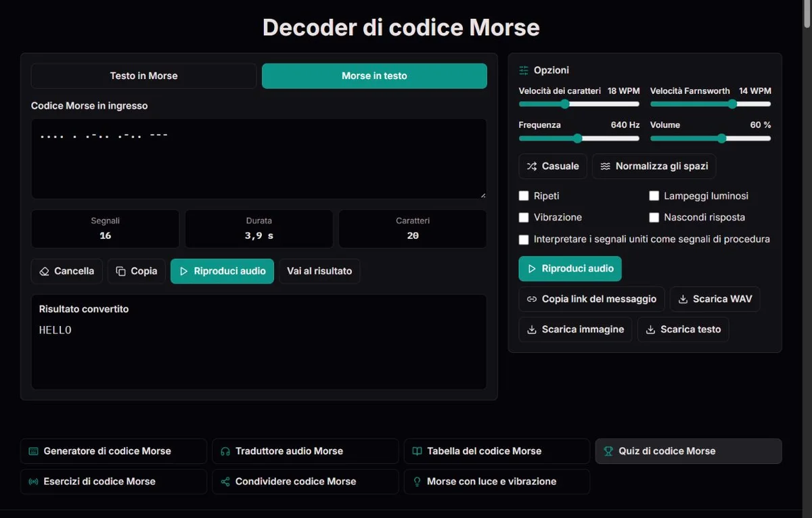Switch to the Testo in Morse tab
The height and width of the screenshot is (518, 812).
coord(143,76)
